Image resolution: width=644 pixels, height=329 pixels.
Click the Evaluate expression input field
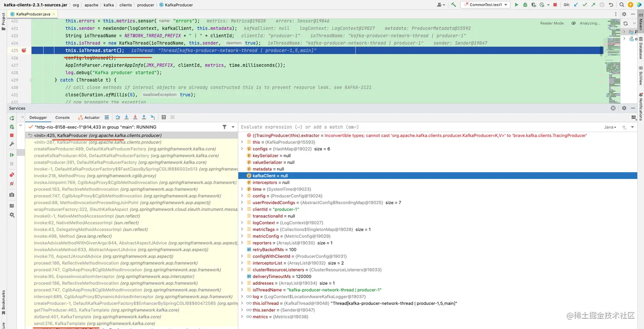click(x=420, y=127)
